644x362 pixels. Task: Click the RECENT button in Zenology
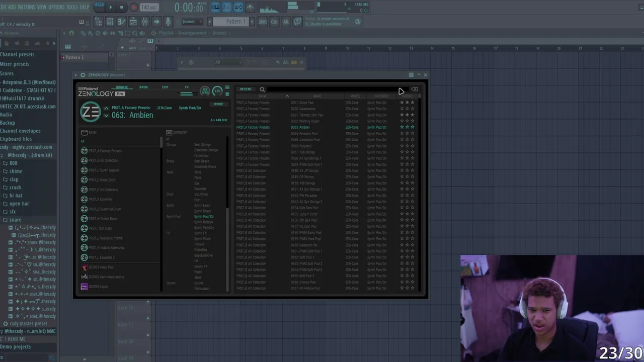point(246,89)
